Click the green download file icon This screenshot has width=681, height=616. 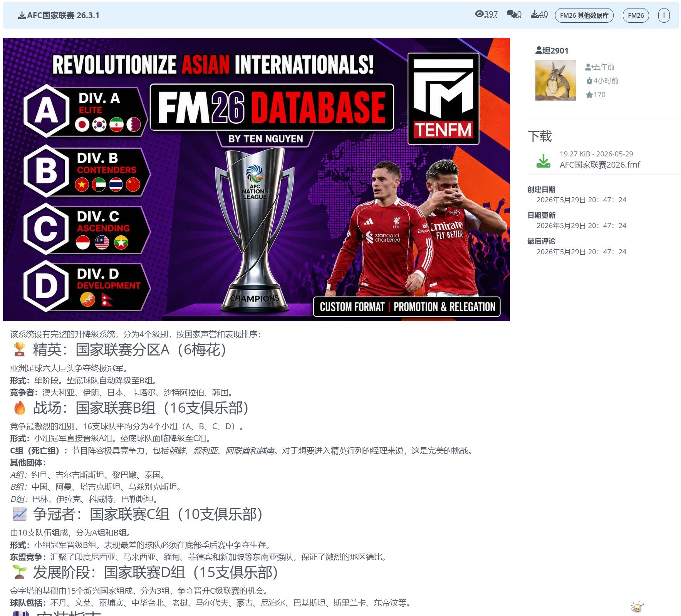[x=543, y=161]
